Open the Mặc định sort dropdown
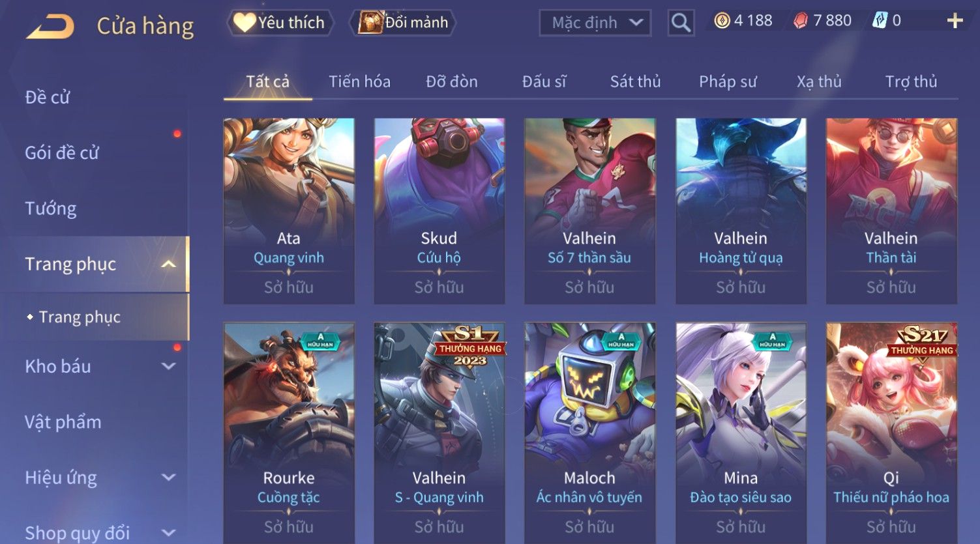980x544 pixels. click(595, 23)
